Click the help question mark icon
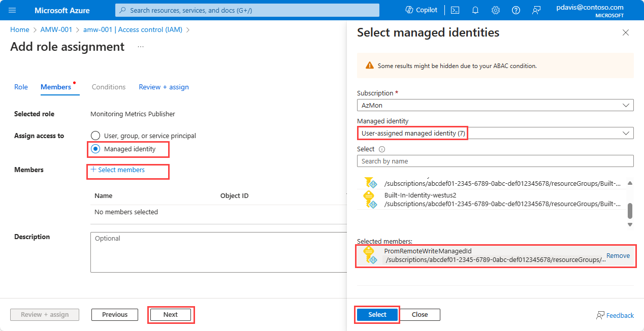This screenshot has height=331, width=644. [516, 10]
